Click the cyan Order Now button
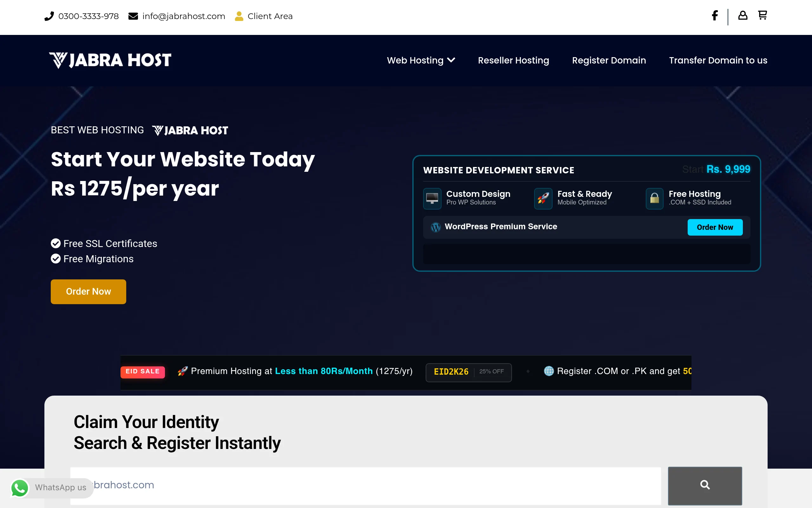 715,227
